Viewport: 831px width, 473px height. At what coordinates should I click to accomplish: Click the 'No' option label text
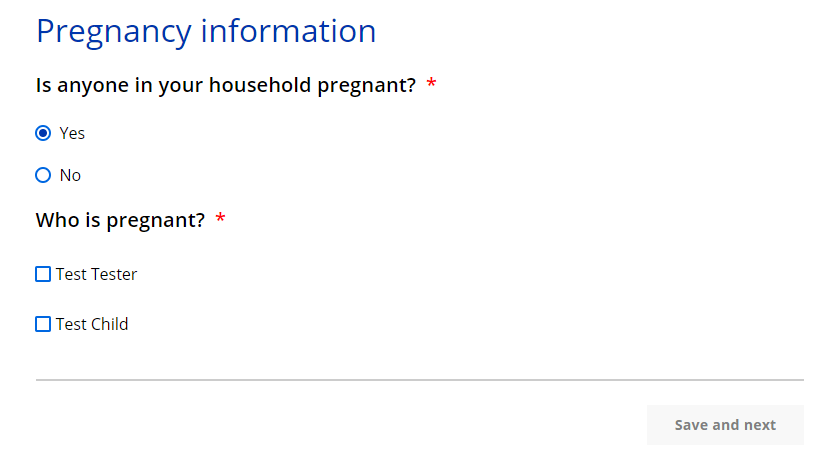tap(70, 175)
